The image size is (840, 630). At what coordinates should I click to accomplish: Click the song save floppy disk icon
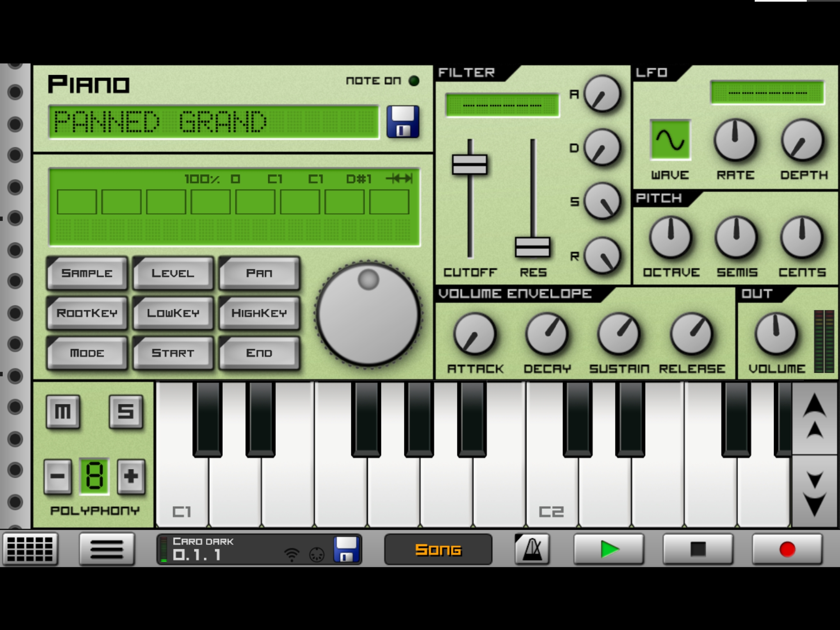pos(347,550)
